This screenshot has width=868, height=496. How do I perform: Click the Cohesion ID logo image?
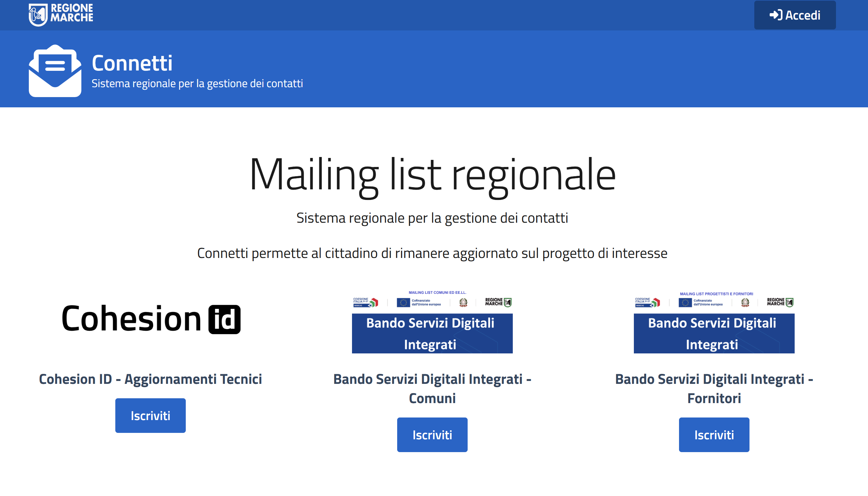coord(151,319)
